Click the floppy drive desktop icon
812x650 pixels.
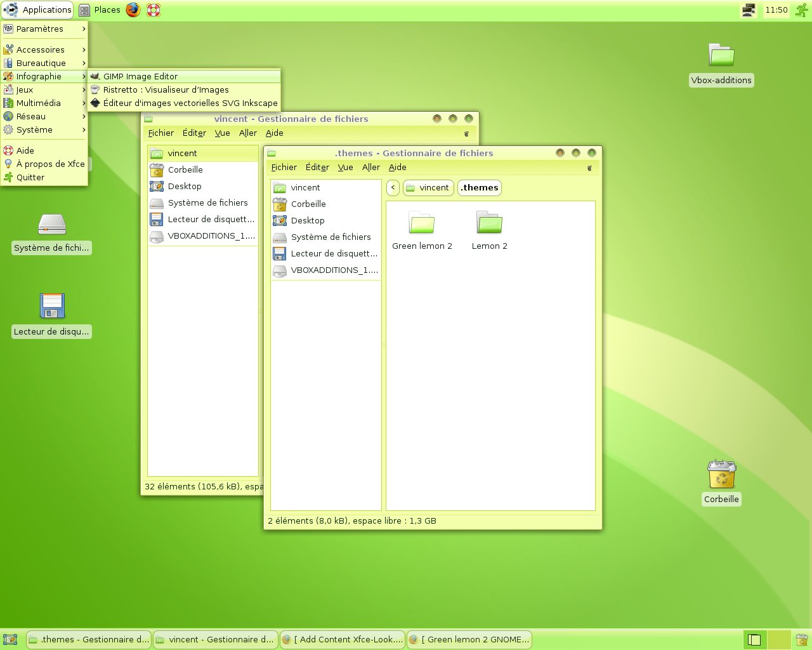pos(52,306)
